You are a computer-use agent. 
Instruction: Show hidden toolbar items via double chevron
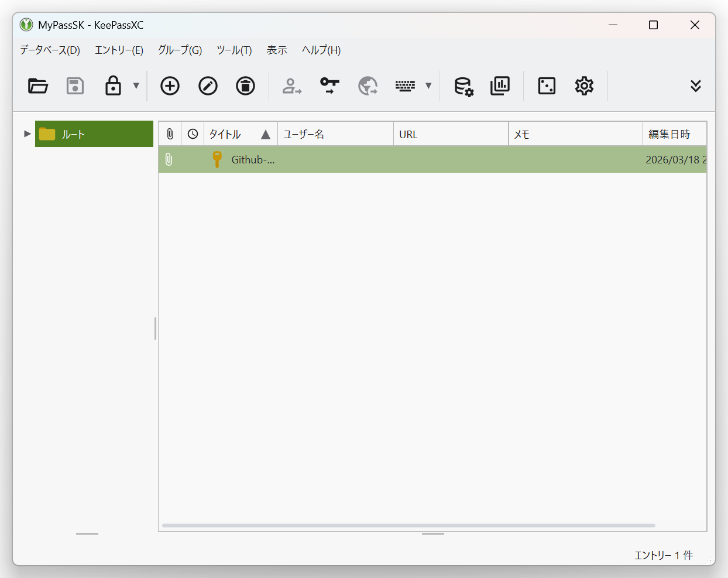[x=695, y=86]
